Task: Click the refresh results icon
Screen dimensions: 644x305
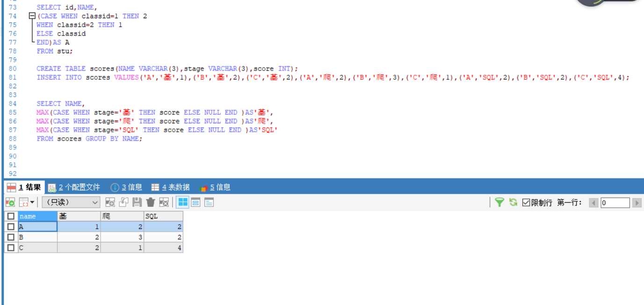Action: [513, 202]
